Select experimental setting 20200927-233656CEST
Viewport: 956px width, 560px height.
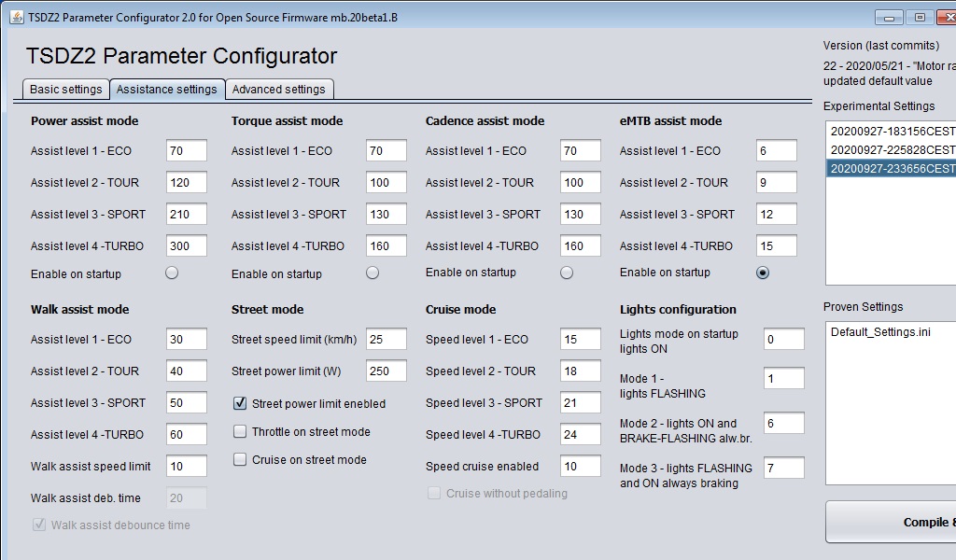pyautogui.click(x=892, y=168)
